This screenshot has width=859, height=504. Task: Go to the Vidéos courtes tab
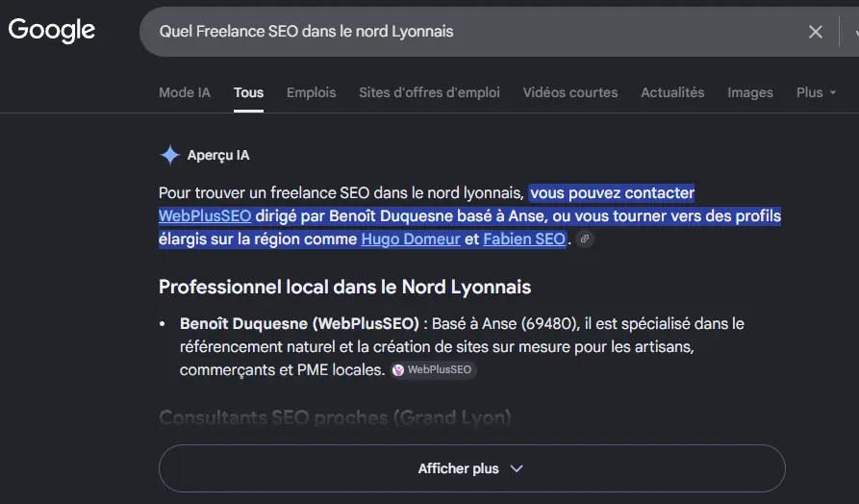(570, 92)
